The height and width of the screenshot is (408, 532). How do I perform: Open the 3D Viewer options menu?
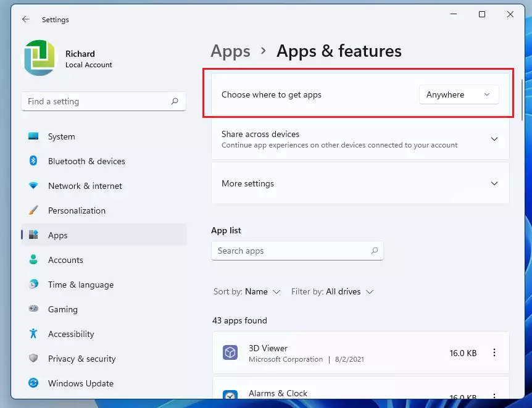point(494,352)
